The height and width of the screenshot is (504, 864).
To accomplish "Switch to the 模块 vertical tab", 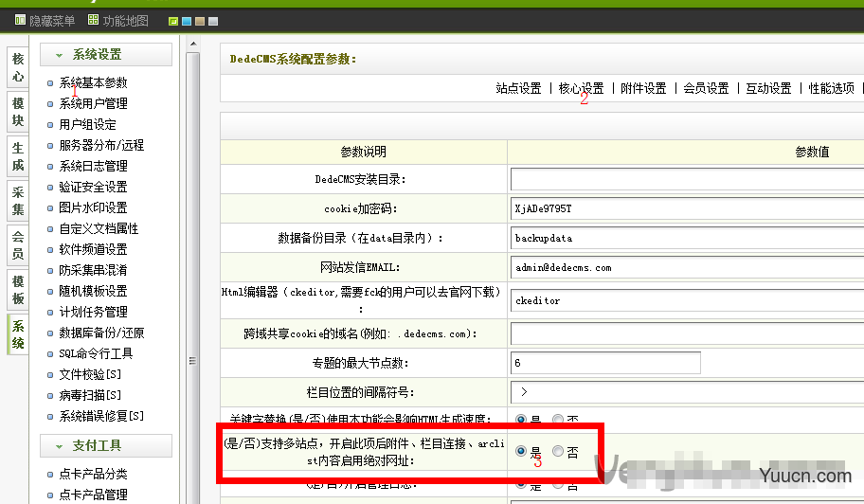I will pos(18,111).
